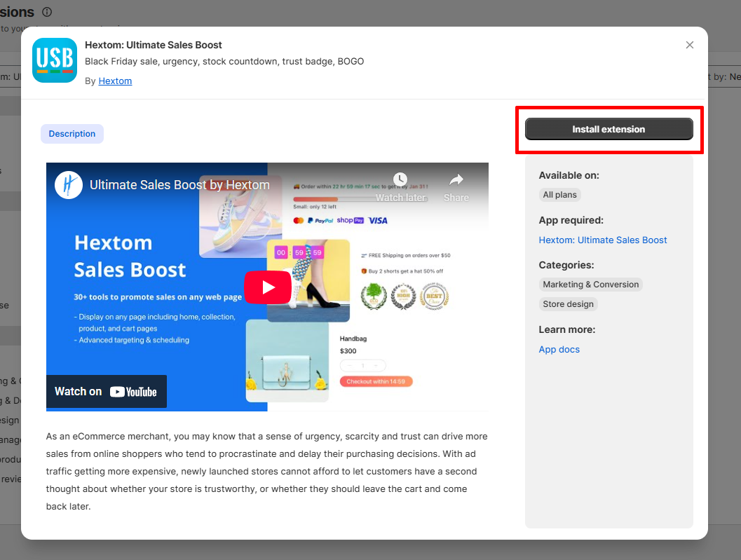Viewport: 741px width, 560px height.
Task: Open the App docs link
Action: [x=559, y=349]
